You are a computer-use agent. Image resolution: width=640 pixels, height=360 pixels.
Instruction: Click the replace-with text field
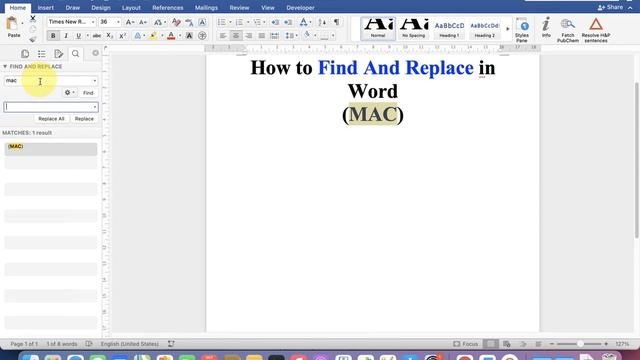click(51, 107)
